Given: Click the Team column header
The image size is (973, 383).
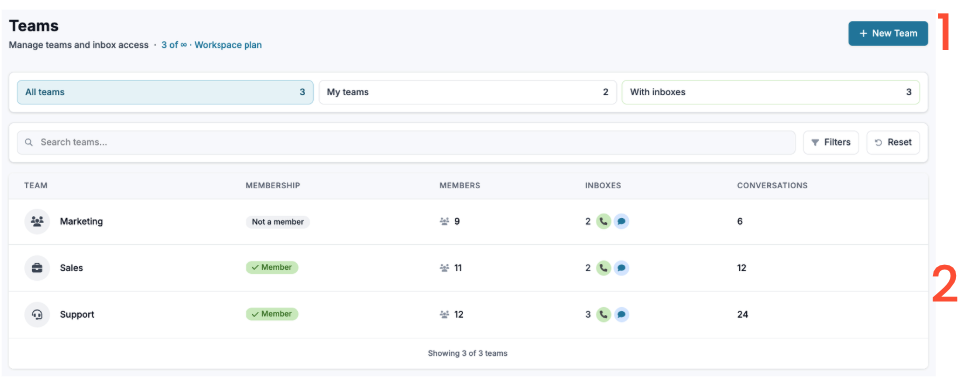Looking at the screenshot, I should pyautogui.click(x=36, y=186).
